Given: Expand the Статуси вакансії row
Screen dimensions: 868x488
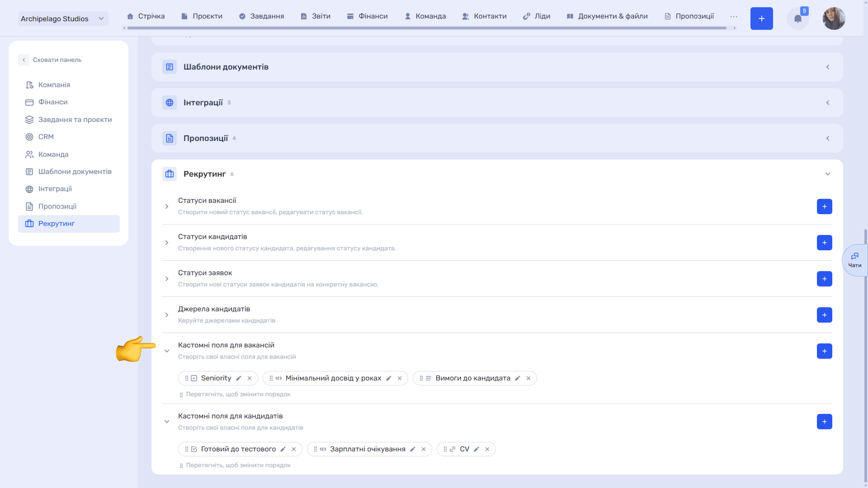Looking at the screenshot, I should [167, 206].
